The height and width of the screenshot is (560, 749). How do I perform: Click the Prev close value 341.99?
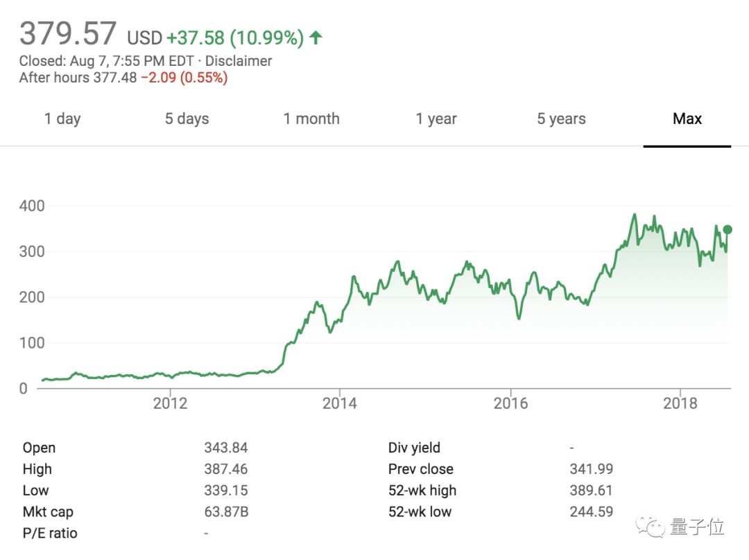[x=591, y=469]
